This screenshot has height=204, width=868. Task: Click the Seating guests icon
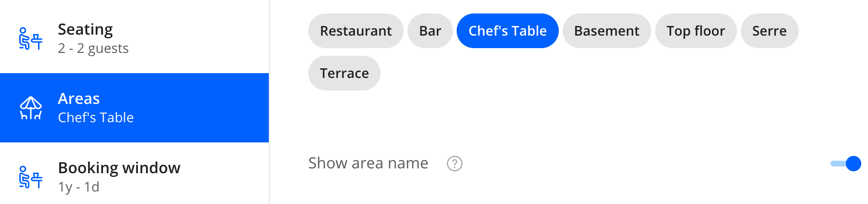31,38
